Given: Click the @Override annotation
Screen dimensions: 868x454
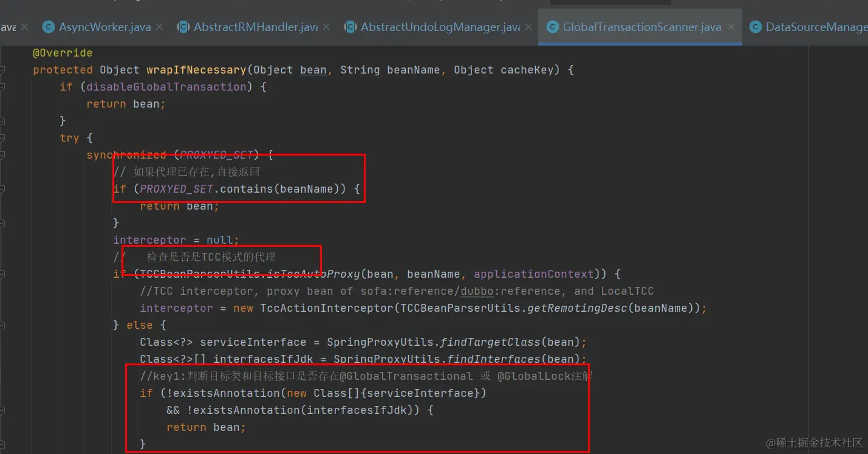Looking at the screenshot, I should [x=63, y=53].
